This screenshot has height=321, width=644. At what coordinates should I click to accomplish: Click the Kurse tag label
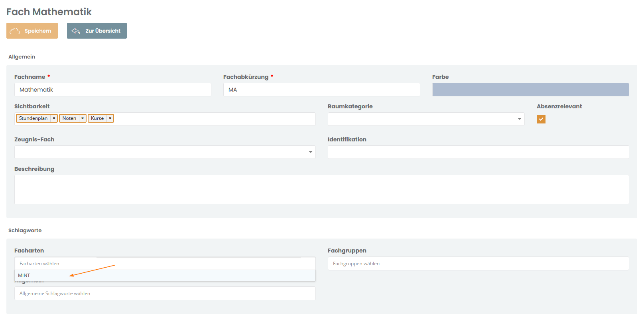click(x=97, y=118)
